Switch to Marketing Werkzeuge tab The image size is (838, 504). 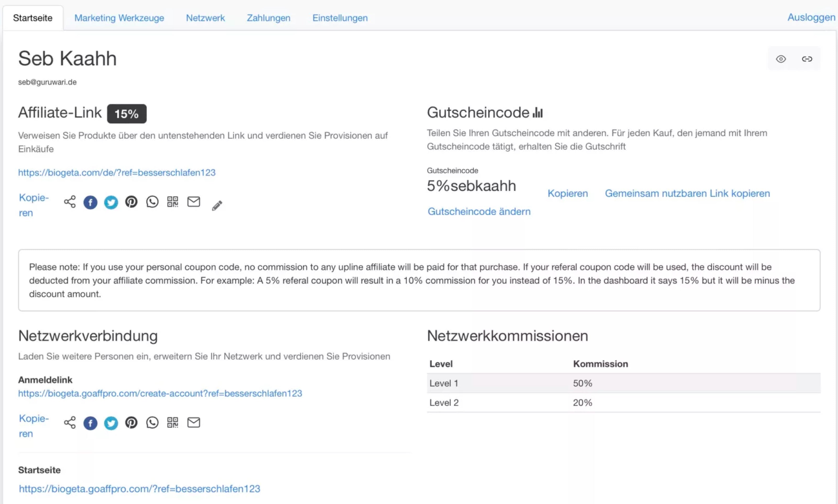[119, 18]
